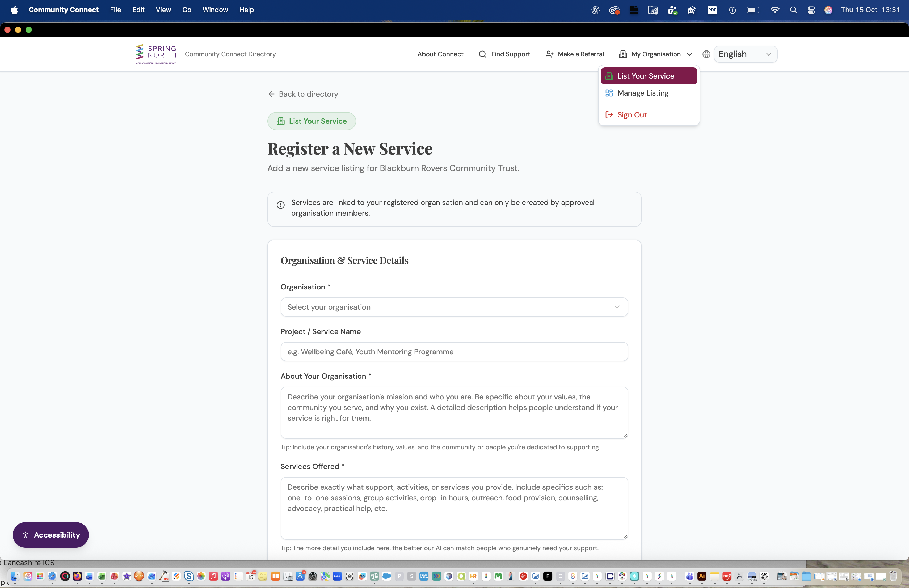Open Firefox from the Dock

(77, 576)
